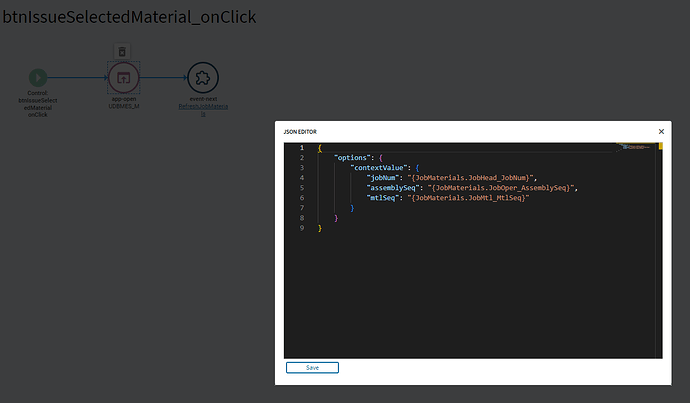Place cursor on the "contextValue" key
690x403 pixels.
click(379, 168)
